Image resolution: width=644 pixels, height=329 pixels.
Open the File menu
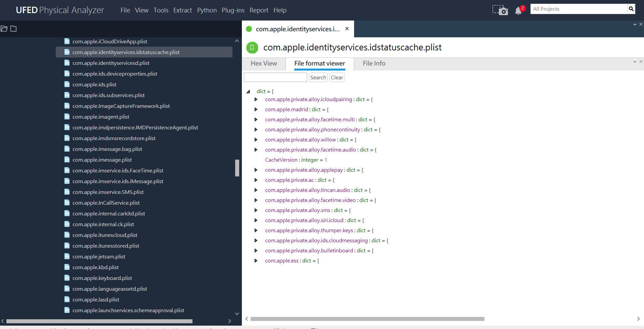point(125,10)
